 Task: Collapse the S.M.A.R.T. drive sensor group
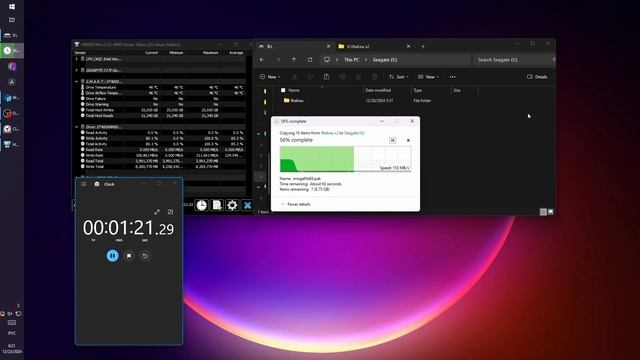[x=76, y=82]
